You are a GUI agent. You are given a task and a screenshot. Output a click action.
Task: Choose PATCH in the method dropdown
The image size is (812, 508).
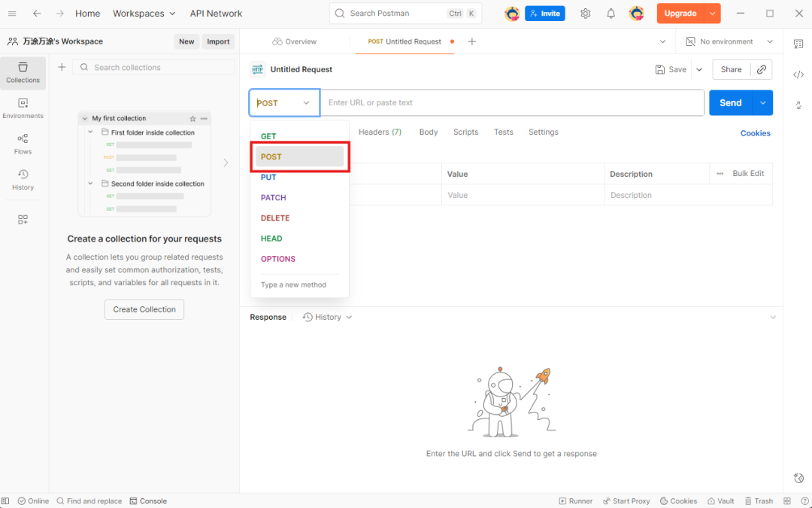pyautogui.click(x=274, y=198)
